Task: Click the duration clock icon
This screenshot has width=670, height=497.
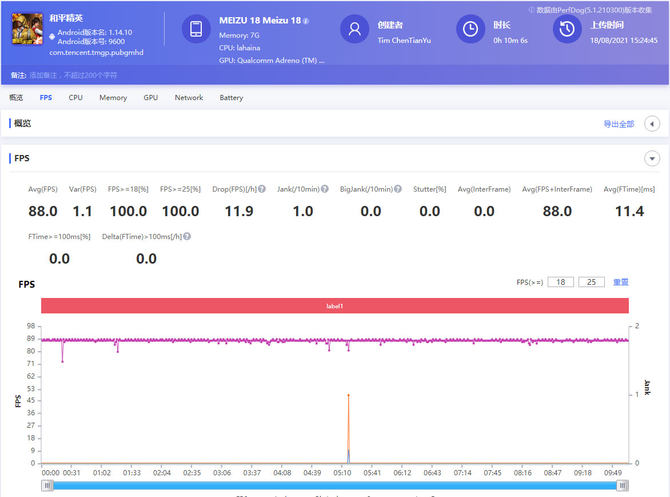Action: [x=470, y=30]
